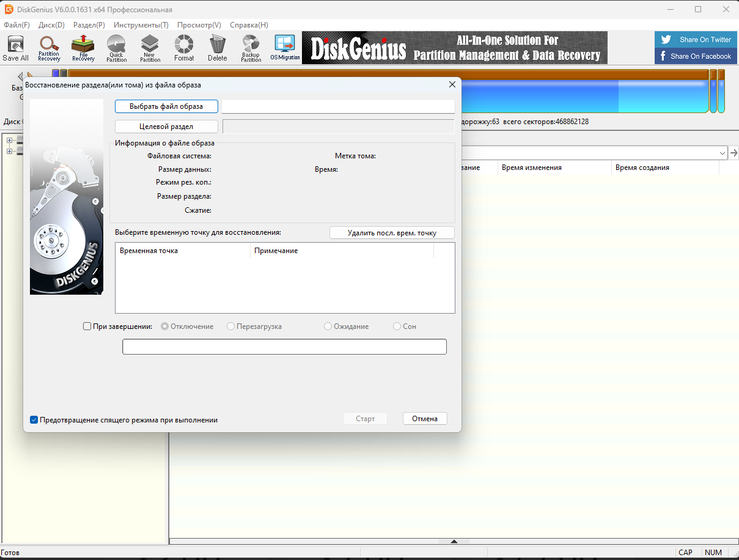Expand the bottom disk node in tree

point(10,151)
